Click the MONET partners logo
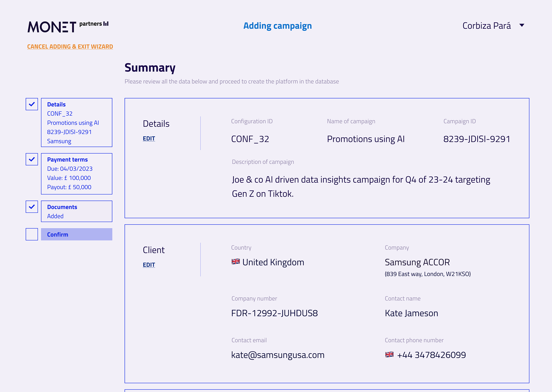The image size is (552, 392). (68, 26)
